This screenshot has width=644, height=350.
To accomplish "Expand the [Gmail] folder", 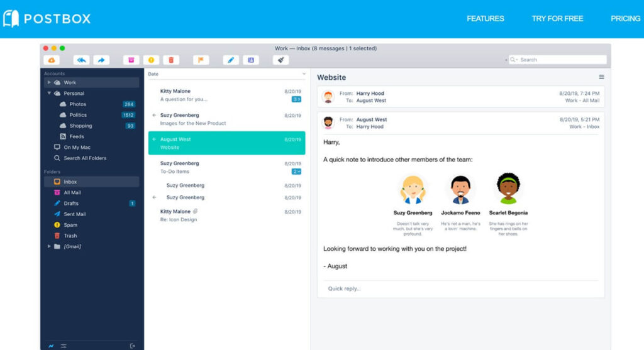I will (x=49, y=246).
